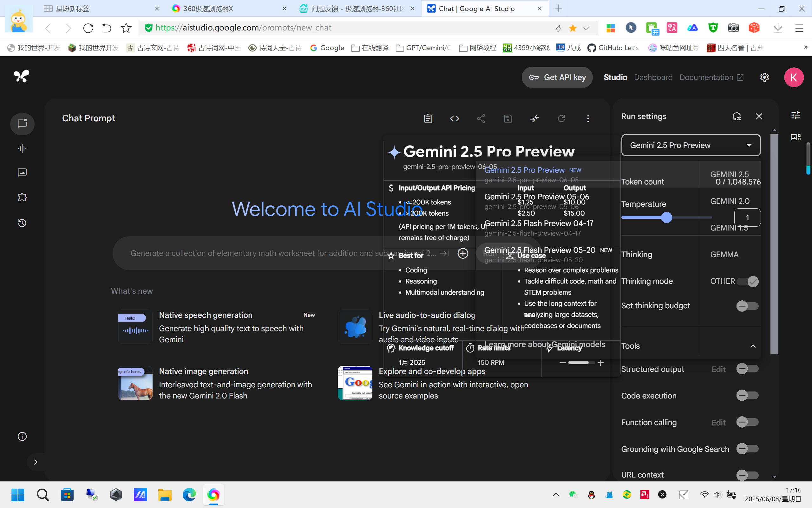Click Edit next to Structured output
Image resolution: width=812 pixels, height=508 pixels.
point(718,369)
